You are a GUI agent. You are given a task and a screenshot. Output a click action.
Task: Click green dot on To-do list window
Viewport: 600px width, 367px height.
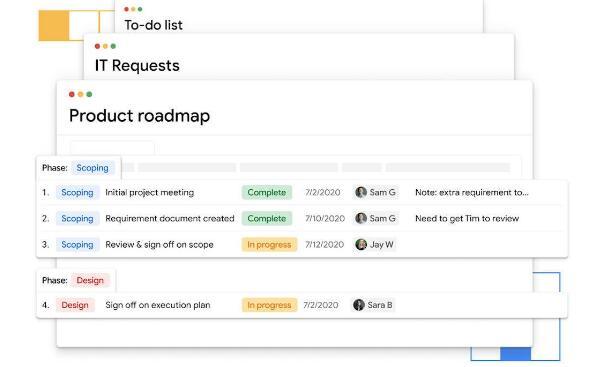coord(140,9)
